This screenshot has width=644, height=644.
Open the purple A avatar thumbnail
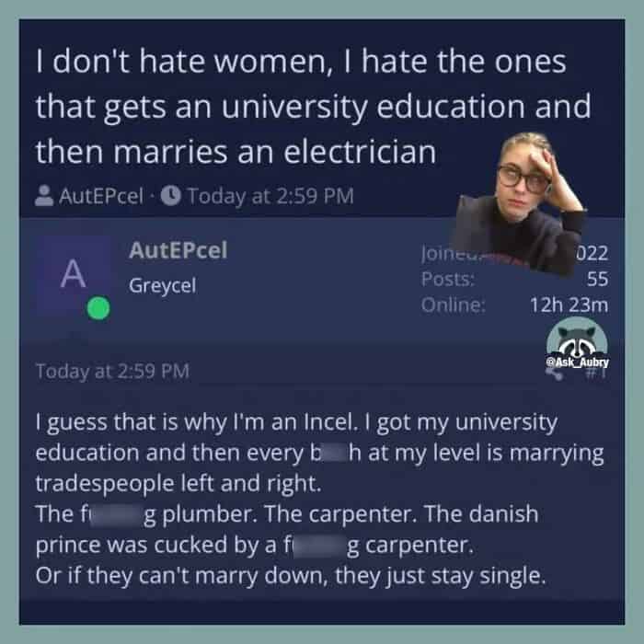click(74, 273)
